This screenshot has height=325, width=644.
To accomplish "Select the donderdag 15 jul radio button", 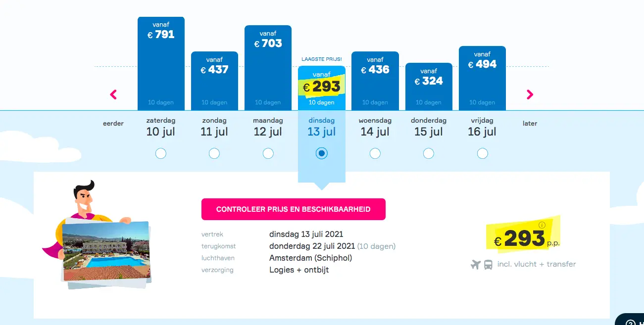I will coord(429,153).
